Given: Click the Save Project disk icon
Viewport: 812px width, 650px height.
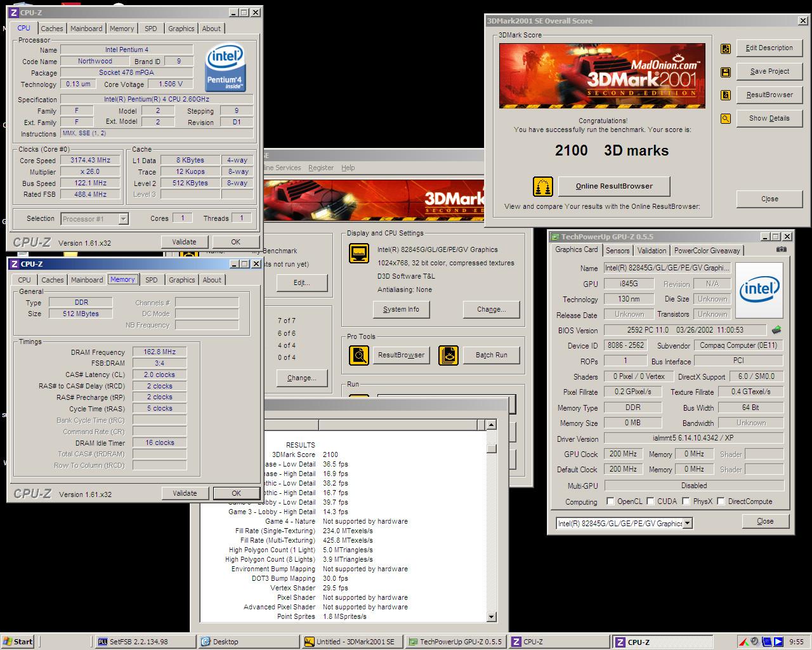Looking at the screenshot, I should pos(726,72).
